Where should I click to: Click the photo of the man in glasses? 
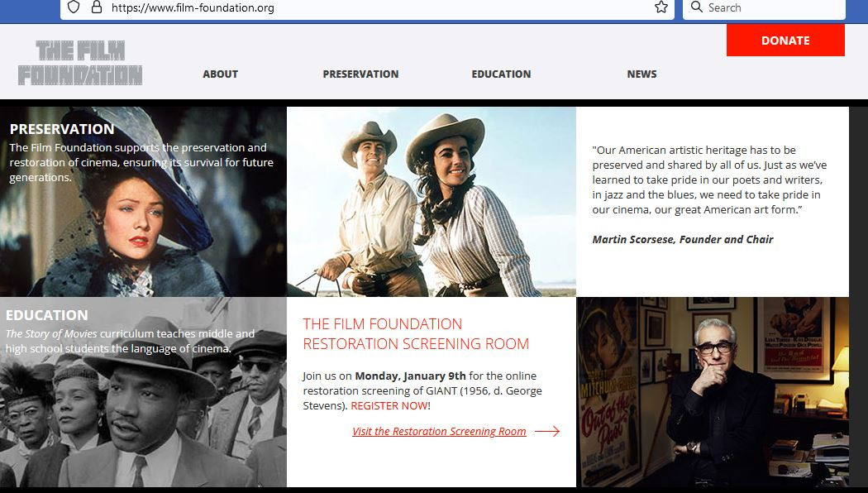click(713, 392)
